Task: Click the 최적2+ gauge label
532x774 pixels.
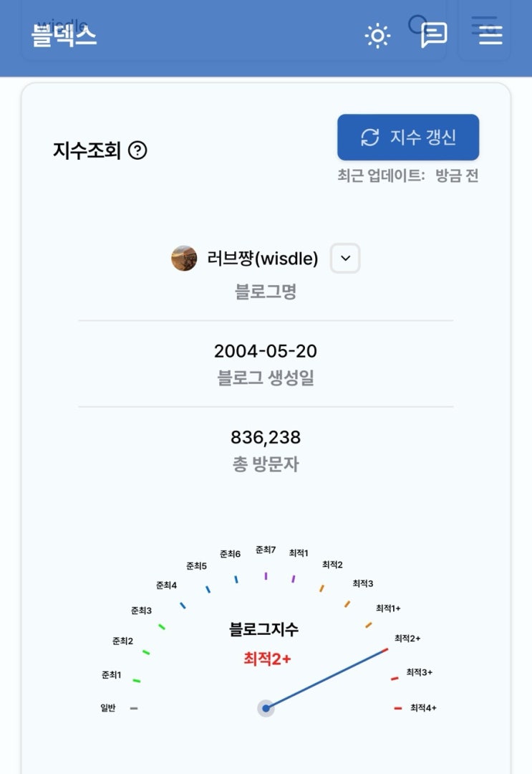Action: [x=407, y=638]
